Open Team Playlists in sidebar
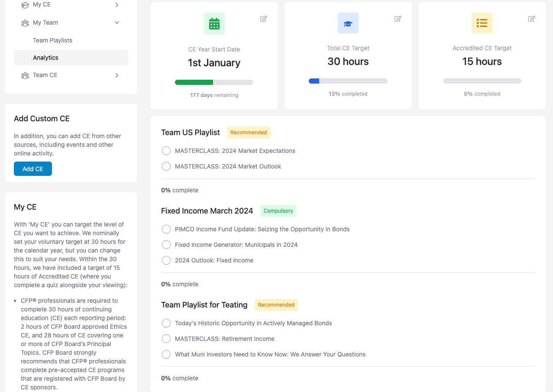 coord(52,40)
